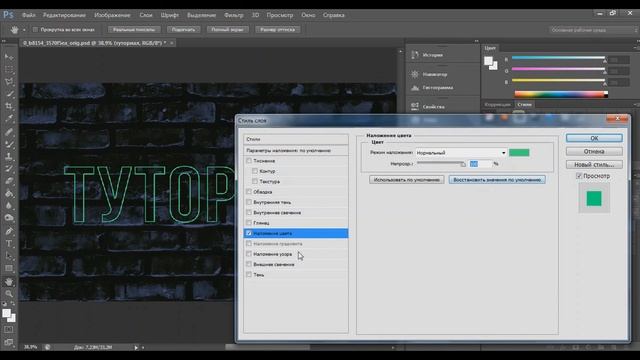This screenshot has height=360, width=640.
Task: Select the Paint Bucket fill tool
Action: point(9,193)
